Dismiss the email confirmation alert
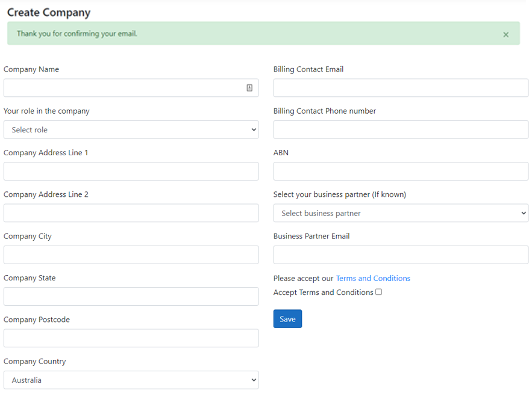Viewport: 532px width, 393px height. coord(506,34)
